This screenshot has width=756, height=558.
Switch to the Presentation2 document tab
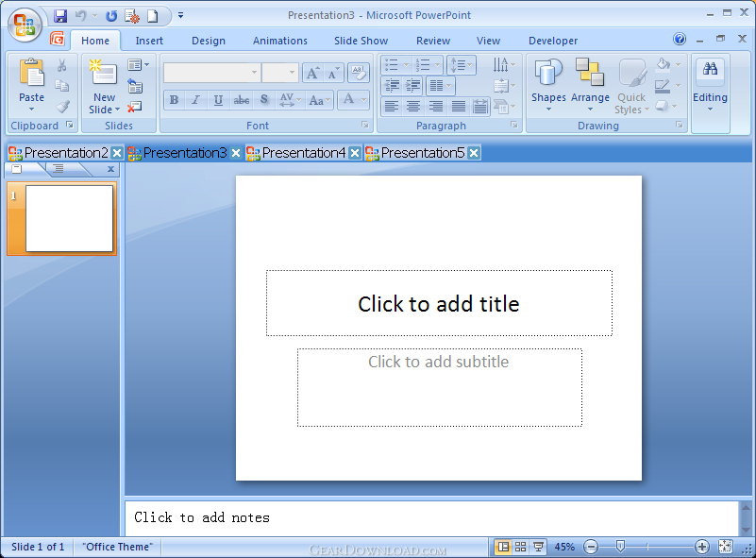click(66, 153)
